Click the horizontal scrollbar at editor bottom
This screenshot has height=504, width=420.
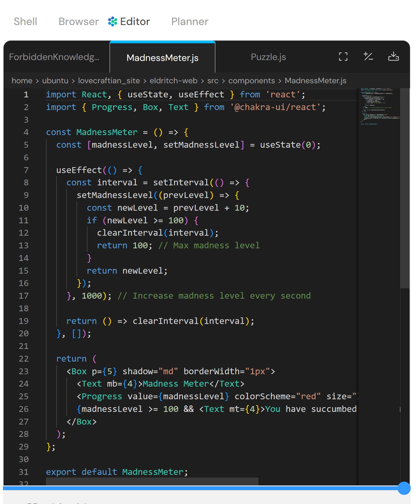pyautogui.click(x=152, y=481)
